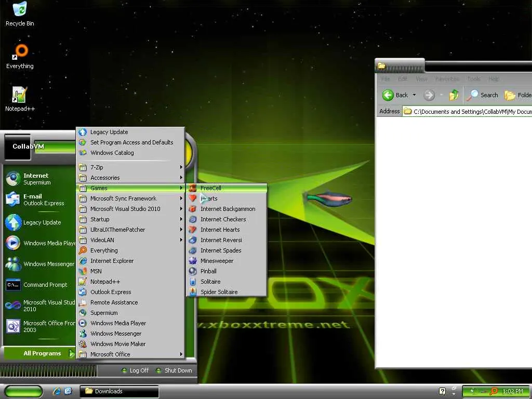Click the Explorer address bar path field
This screenshot has height=399, width=532.
[467, 112]
